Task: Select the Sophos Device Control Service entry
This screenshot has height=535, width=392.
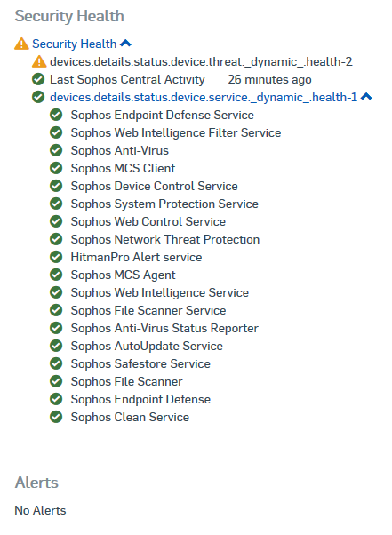Action: coord(154,186)
